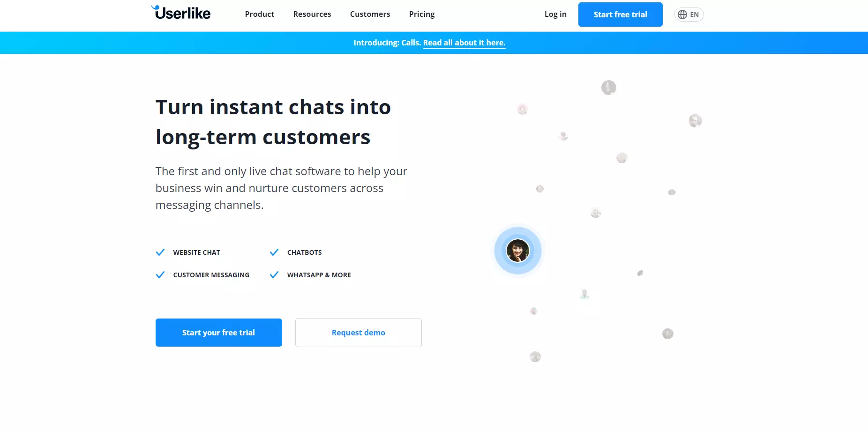Click the blue checkmark beside WEBSITE CHAT

coord(160,252)
